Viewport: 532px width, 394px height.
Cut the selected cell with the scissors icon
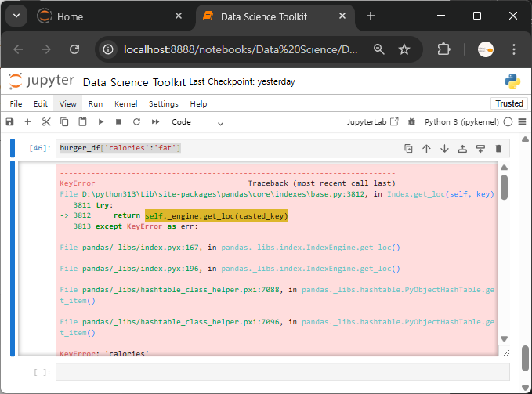pos(46,121)
